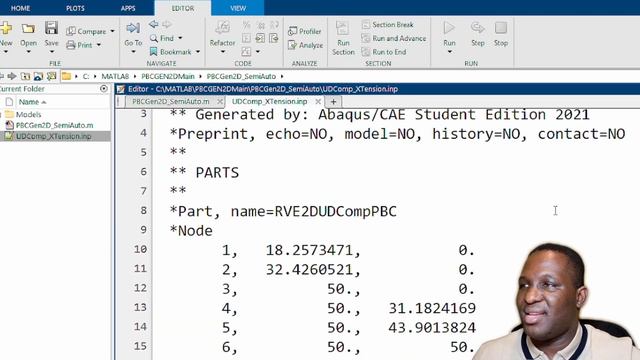Click the Bookmark icon
This screenshot has width=640, height=360.
[x=153, y=52]
